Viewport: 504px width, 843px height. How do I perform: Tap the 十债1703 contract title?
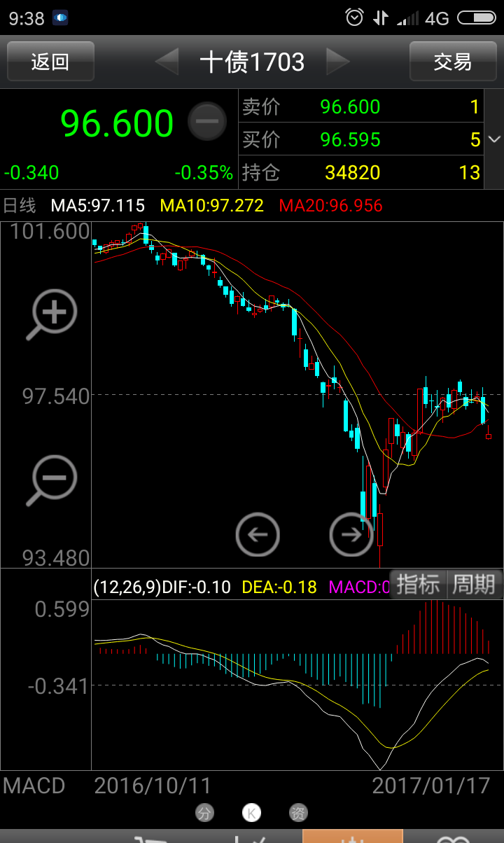252,62
